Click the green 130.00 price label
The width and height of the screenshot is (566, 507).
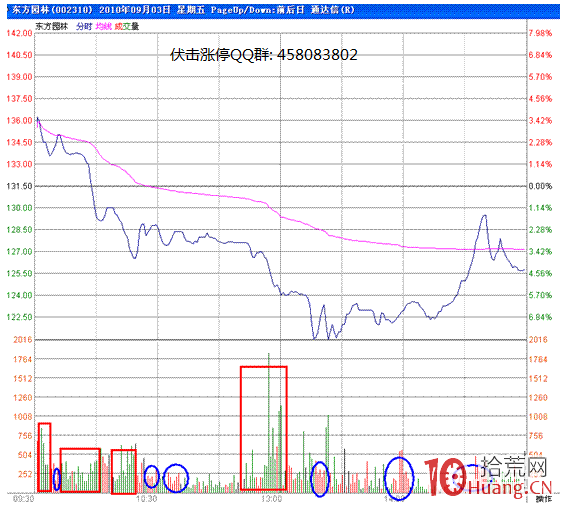(x=19, y=208)
